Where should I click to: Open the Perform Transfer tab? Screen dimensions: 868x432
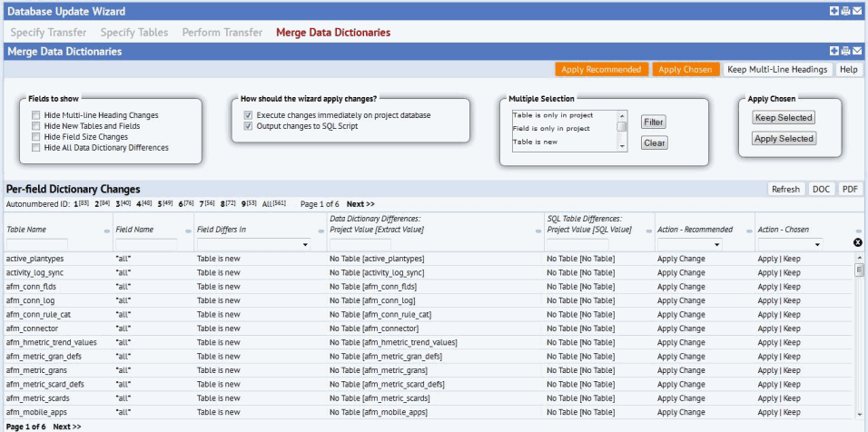click(222, 33)
